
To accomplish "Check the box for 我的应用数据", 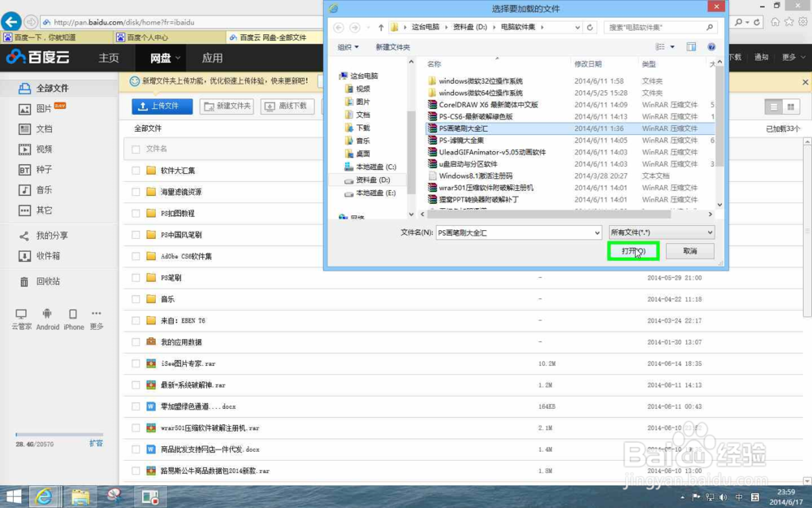I will (x=136, y=342).
